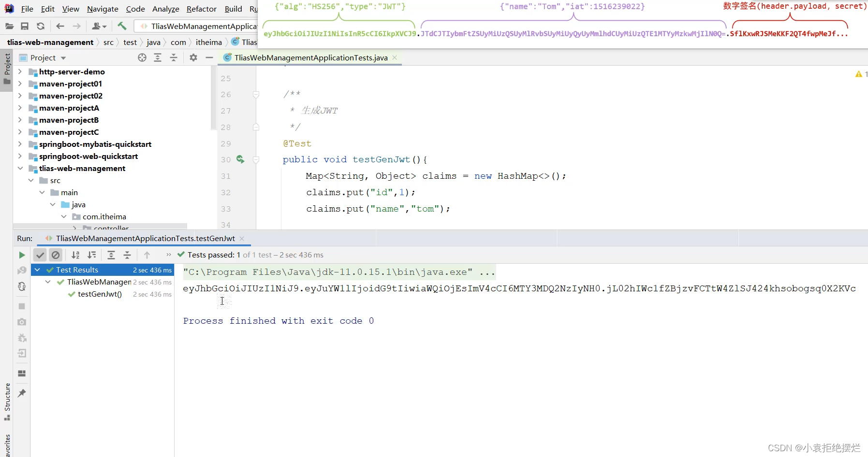Click the Exit arrow icon in Run sidebar
This screenshot has height=457, width=868.
click(x=22, y=353)
